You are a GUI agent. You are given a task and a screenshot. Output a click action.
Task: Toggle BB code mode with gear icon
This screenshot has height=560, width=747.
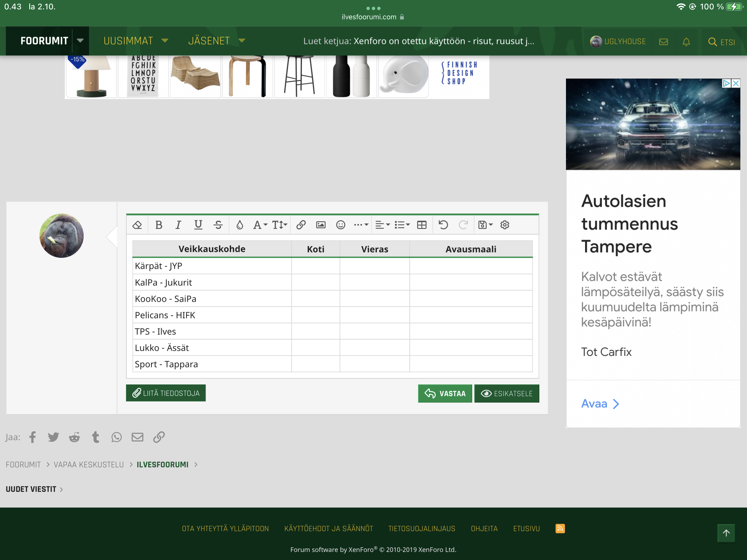coord(504,225)
